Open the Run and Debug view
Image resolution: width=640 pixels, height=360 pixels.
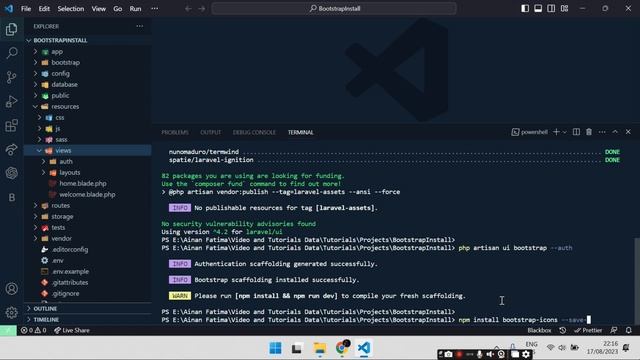click(11, 101)
